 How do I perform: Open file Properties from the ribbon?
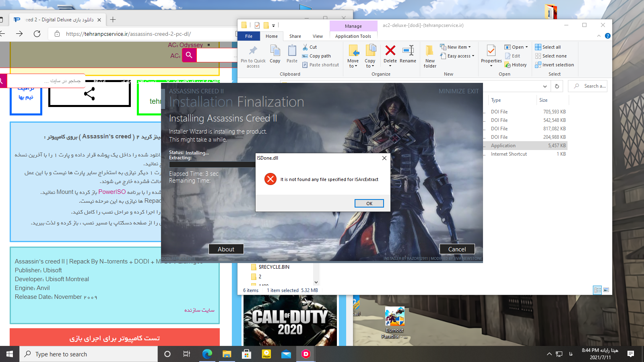(491, 51)
